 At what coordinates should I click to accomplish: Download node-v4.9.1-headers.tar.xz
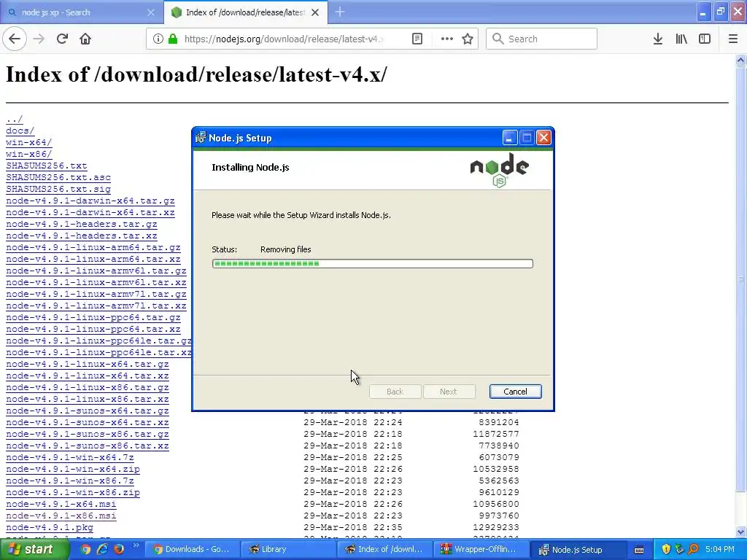(x=82, y=236)
